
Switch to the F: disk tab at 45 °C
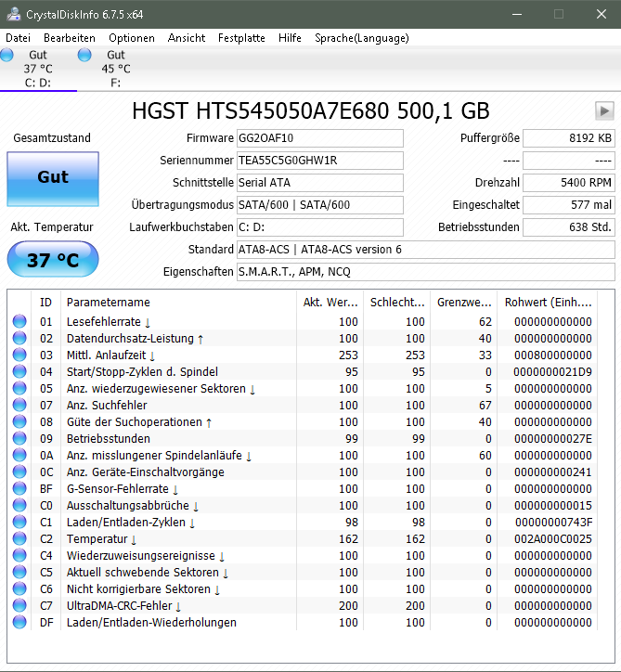116,69
